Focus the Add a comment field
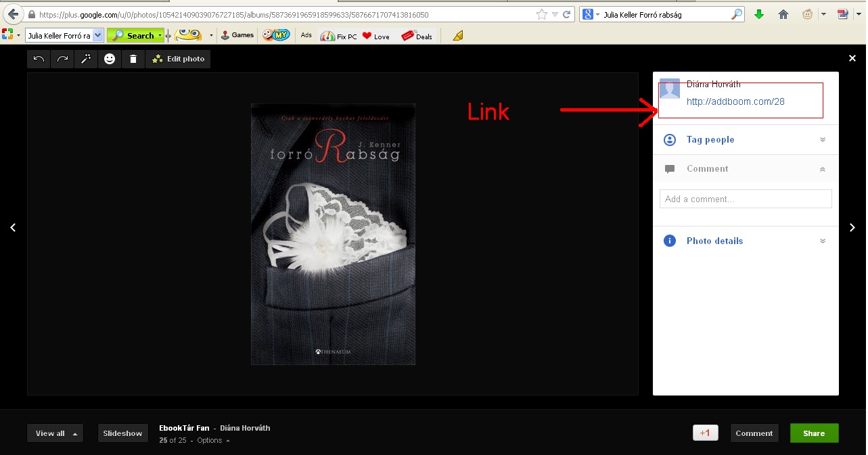This screenshot has width=868, height=455. tap(746, 199)
